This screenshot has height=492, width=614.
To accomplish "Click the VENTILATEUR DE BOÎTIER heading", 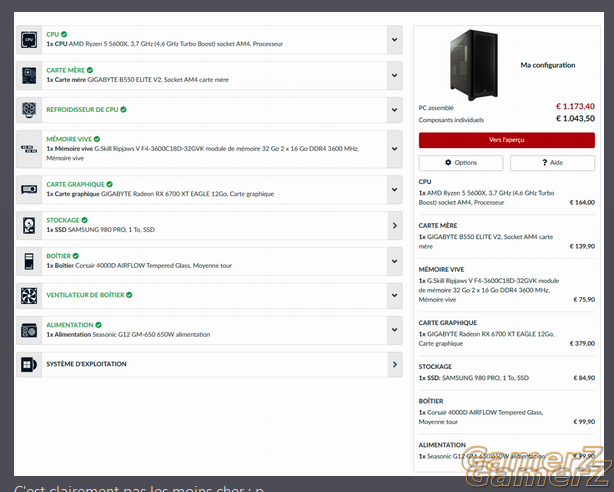I will tap(85, 295).
